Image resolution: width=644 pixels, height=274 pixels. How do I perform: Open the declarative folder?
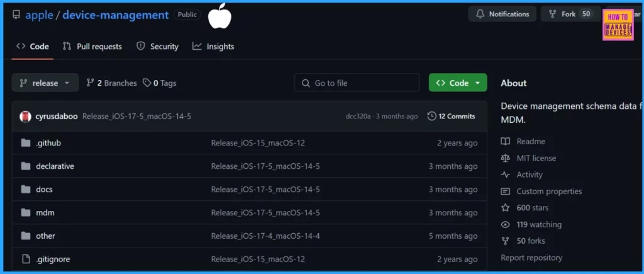tap(55, 166)
